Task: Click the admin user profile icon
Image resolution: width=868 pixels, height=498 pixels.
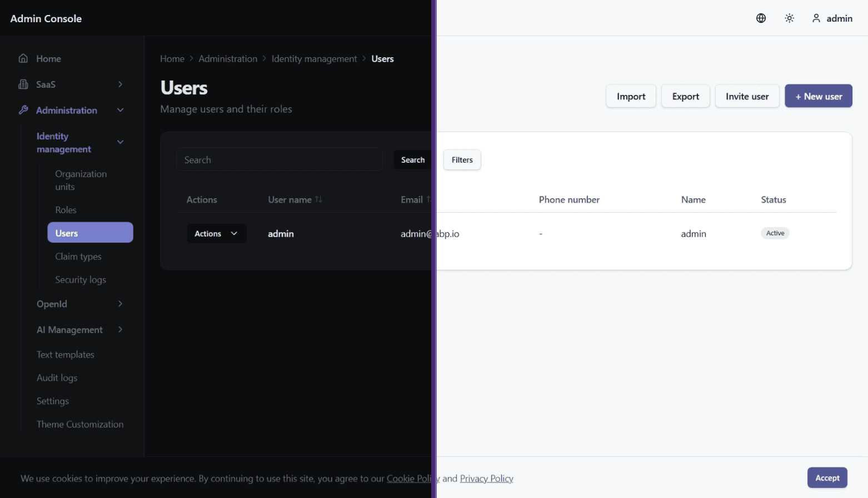Action: (816, 18)
